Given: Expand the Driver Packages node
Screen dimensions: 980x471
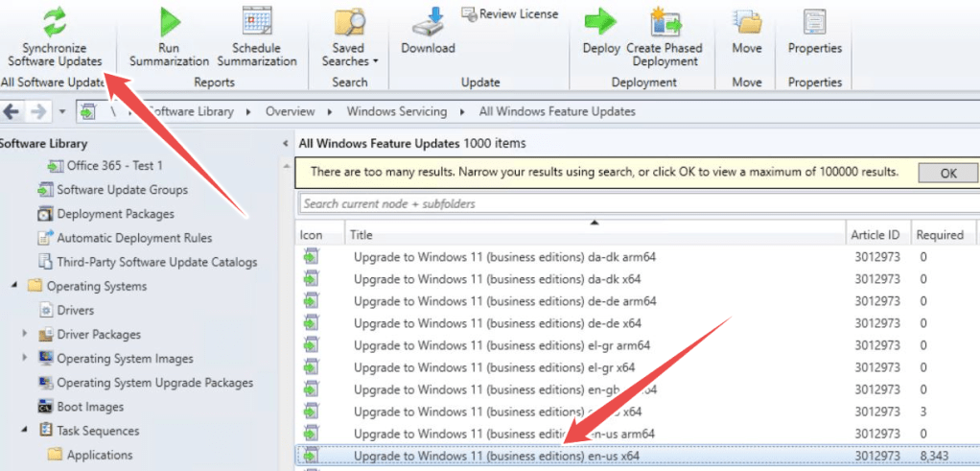Looking at the screenshot, I should click(25, 334).
